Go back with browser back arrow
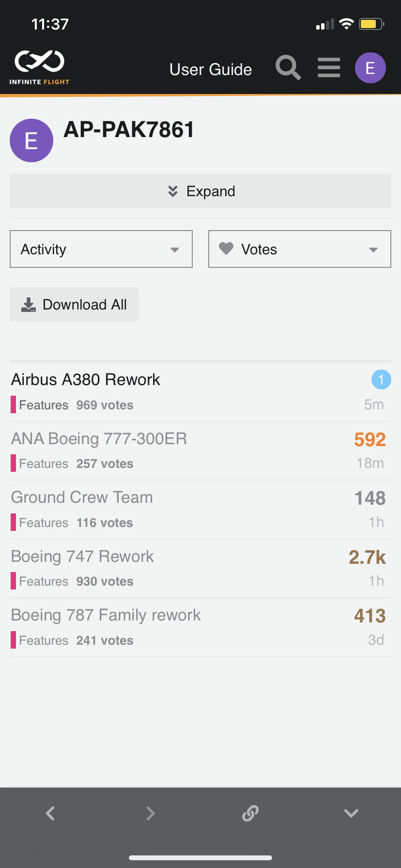The width and height of the screenshot is (401, 868). coord(50,813)
